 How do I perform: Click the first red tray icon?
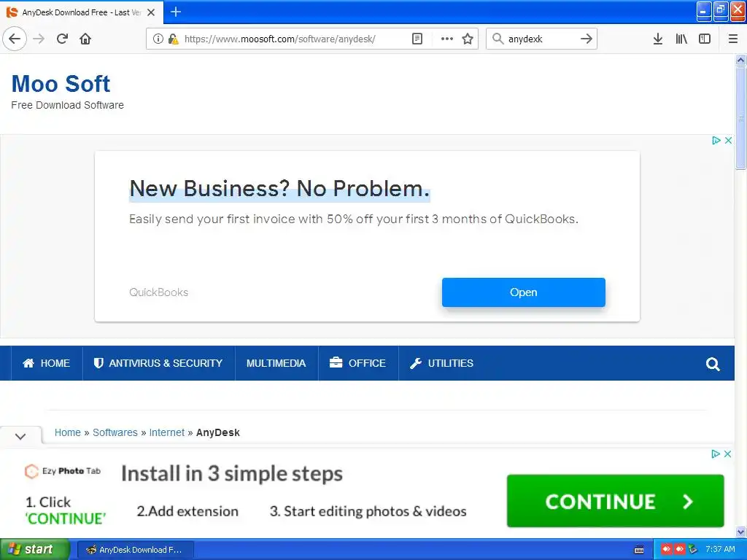pyautogui.click(x=666, y=550)
